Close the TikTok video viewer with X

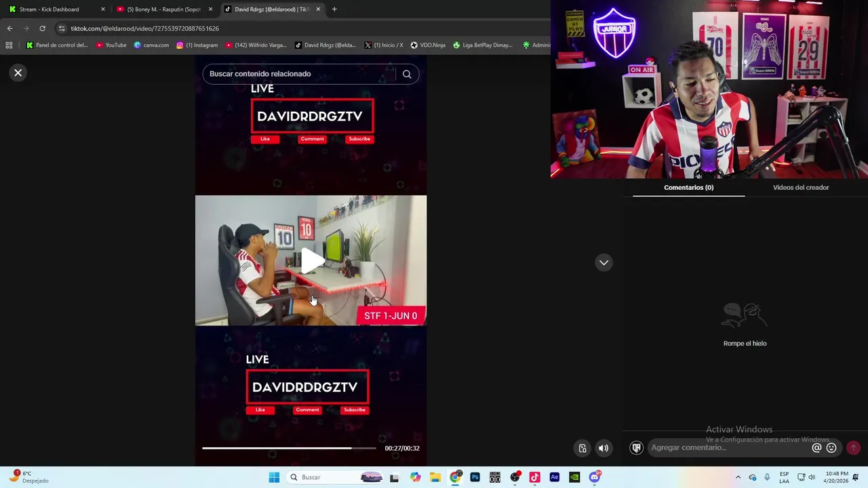[18, 73]
